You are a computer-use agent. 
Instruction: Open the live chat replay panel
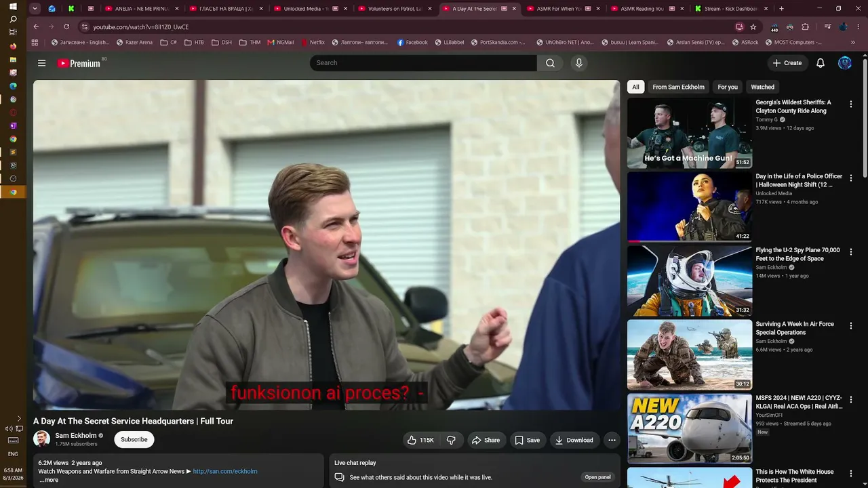point(597,477)
